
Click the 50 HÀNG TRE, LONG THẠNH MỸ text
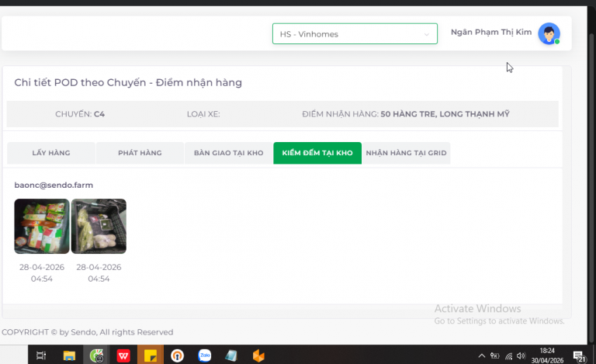(x=445, y=114)
